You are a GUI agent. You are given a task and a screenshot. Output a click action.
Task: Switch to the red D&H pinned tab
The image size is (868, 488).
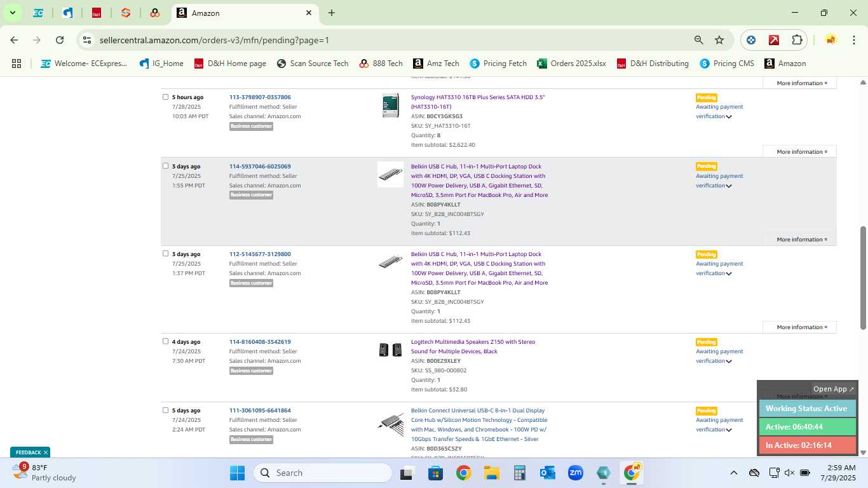pos(97,13)
